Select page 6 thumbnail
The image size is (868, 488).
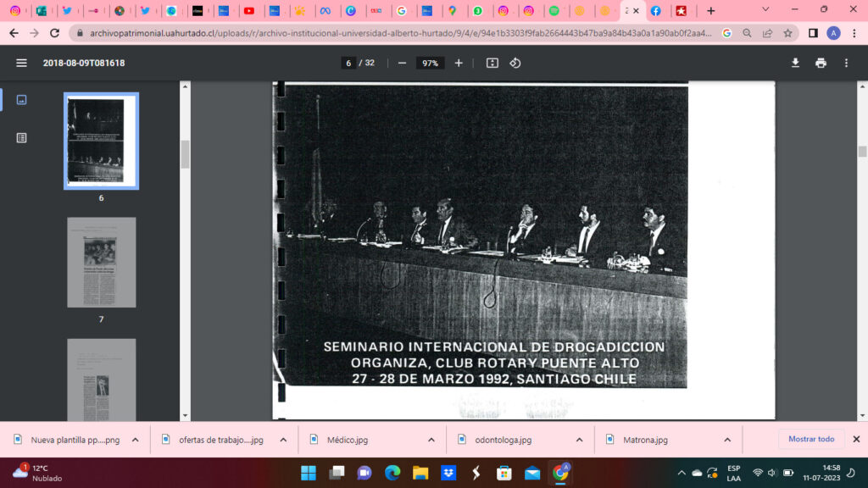[x=102, y=141]
